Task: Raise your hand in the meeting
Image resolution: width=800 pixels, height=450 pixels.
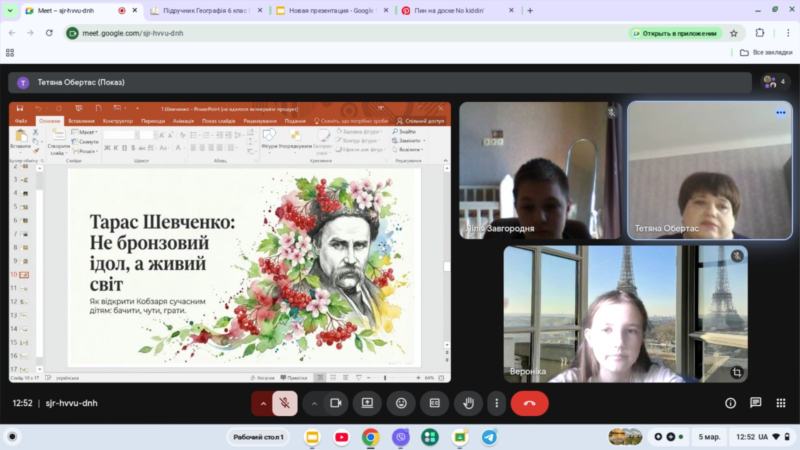Action: click(x=467, y=403)
